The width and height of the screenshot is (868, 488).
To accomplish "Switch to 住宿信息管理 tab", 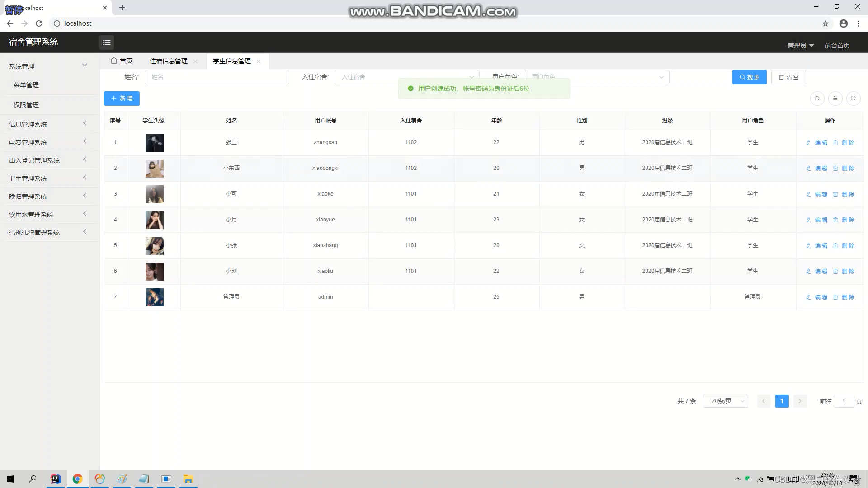I will (169, 61).
